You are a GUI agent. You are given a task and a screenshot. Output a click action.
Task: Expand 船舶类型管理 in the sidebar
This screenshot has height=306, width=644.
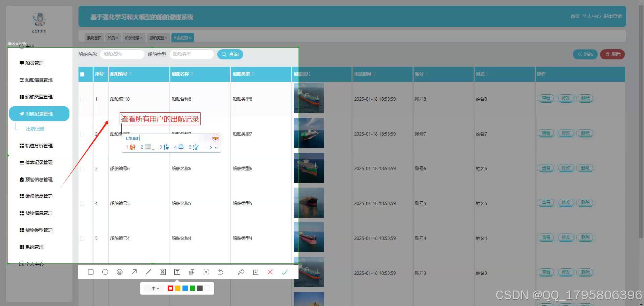(x=39, y=97)
